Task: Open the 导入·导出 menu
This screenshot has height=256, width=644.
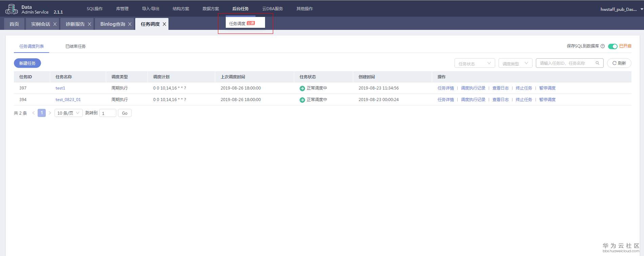Action: [x=150, y=9]
